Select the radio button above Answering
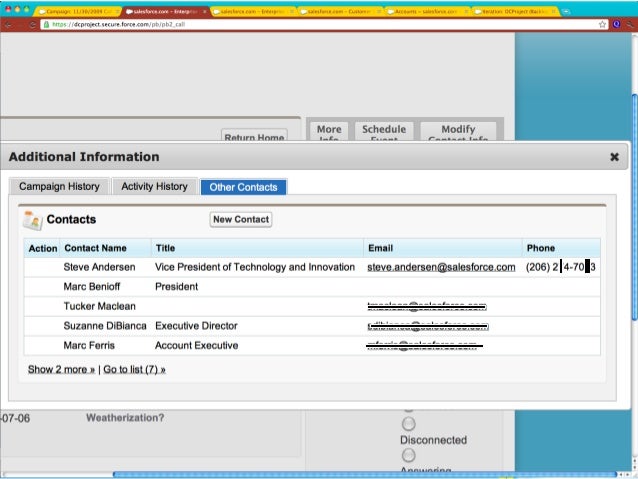 pos(409,455)
